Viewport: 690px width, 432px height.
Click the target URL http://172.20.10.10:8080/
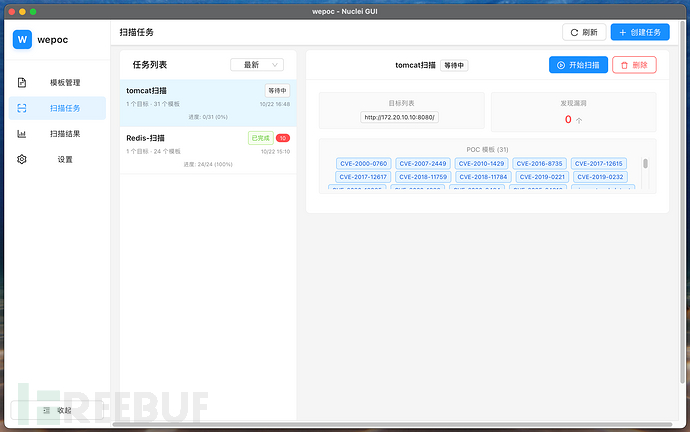(x=400, y=117)
